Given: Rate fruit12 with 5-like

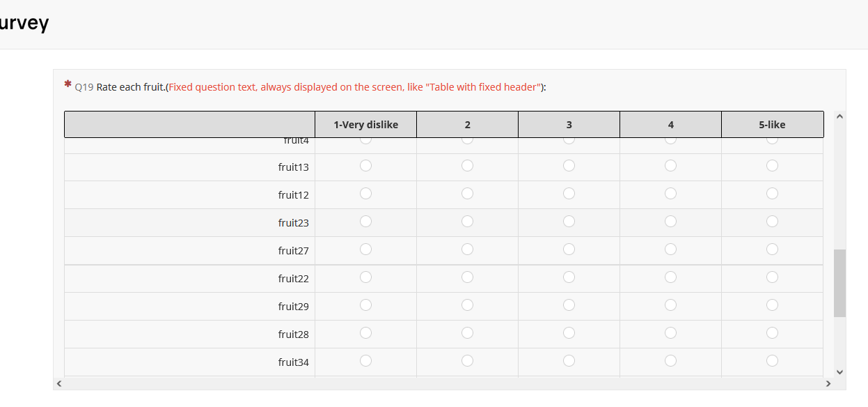Looking at the screenshot, I should tap(772, 194).
